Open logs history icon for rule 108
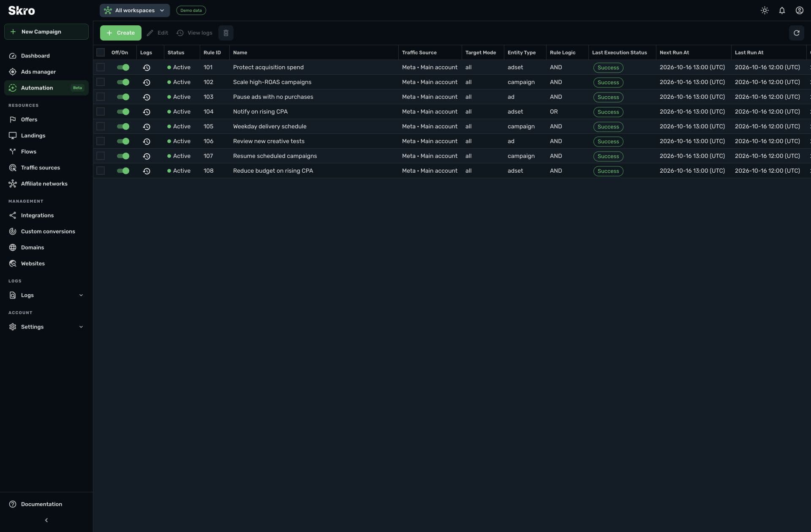 147,171
